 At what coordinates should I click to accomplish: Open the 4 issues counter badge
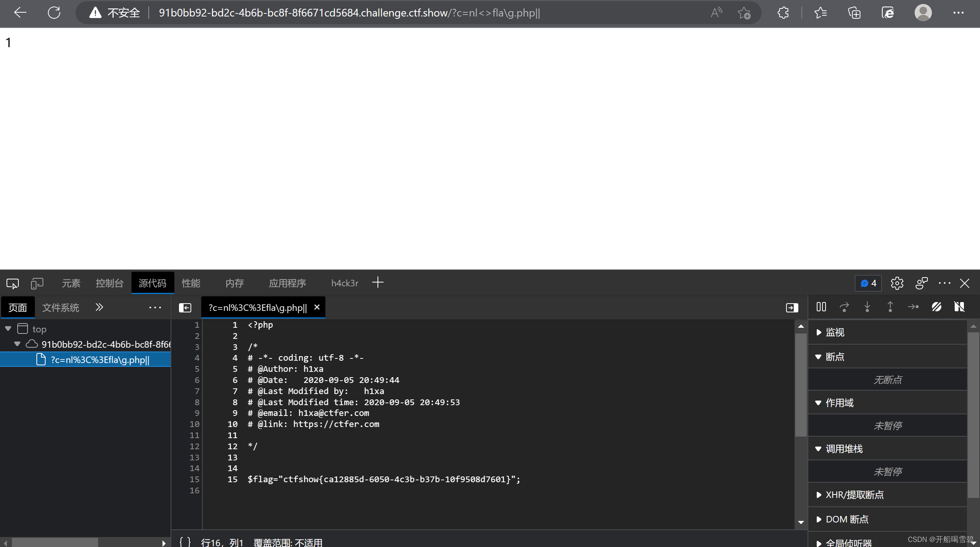(x=868, y=283)
